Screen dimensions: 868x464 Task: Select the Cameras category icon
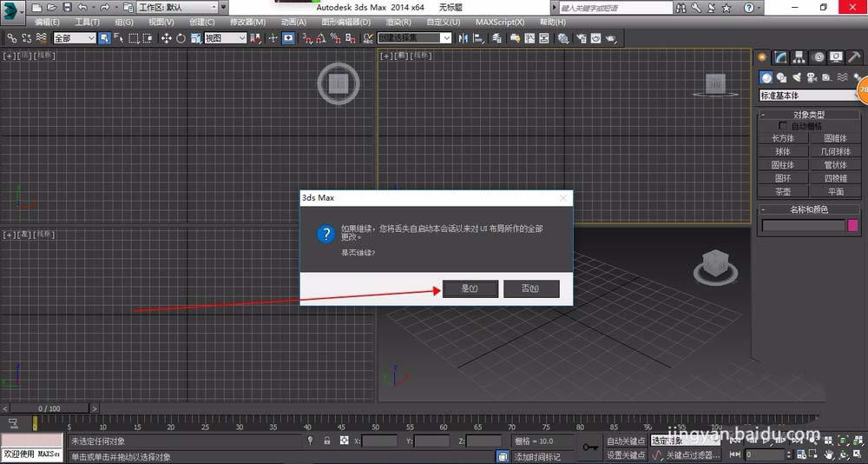click(812, 77)
